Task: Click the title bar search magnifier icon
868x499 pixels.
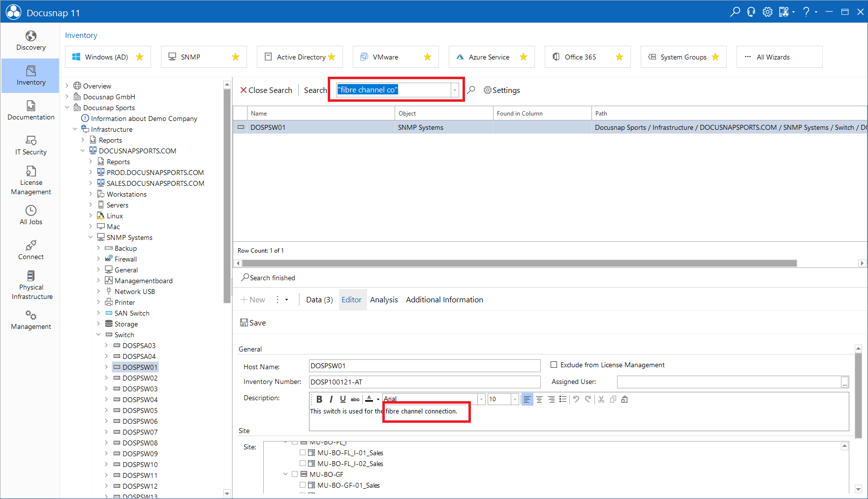Action: (735, 12)
